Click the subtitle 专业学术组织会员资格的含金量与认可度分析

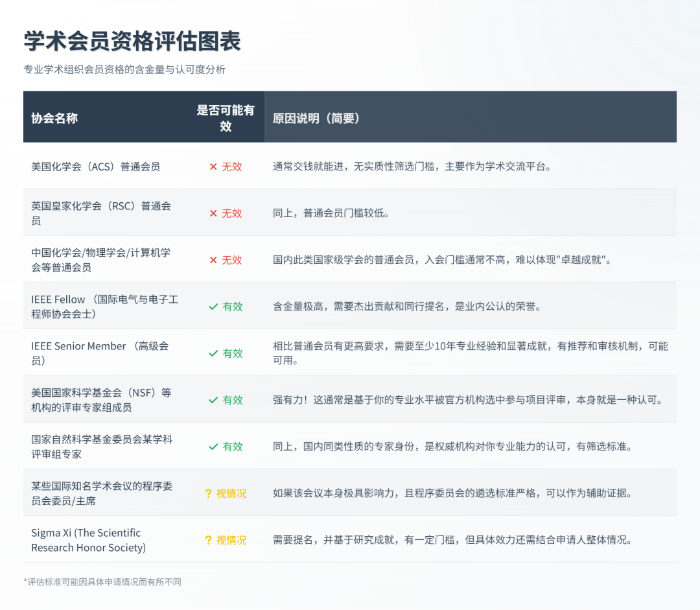pos(124,69)
